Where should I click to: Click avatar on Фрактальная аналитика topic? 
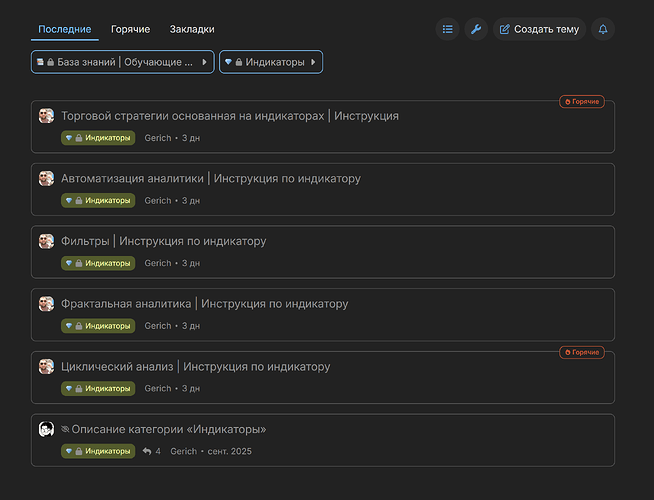coord(46,304)
